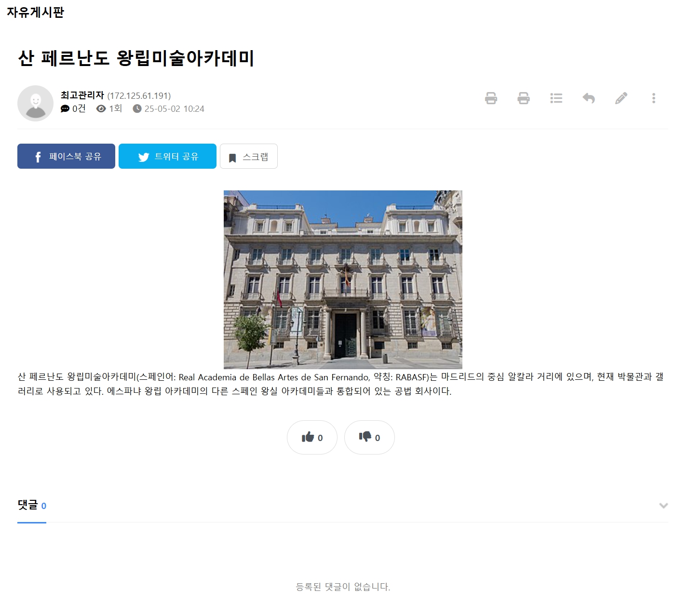Viewport: 689px width, 616px height.
Task: Click the clock icon next to post date
Action: click(137, 109)
